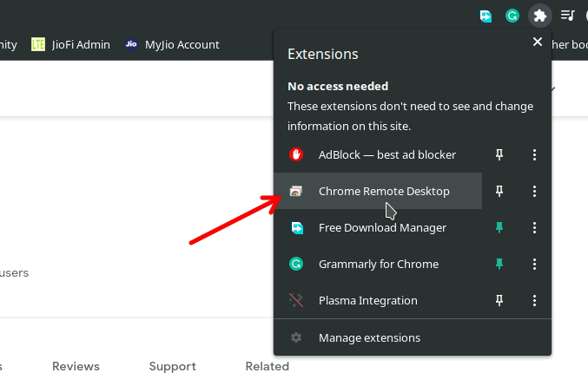Image resolution: width=588 pixels, height=386 pixels.
Task: Click the Grammarly for Chrome list icon
Action: (x=296, y=264)
